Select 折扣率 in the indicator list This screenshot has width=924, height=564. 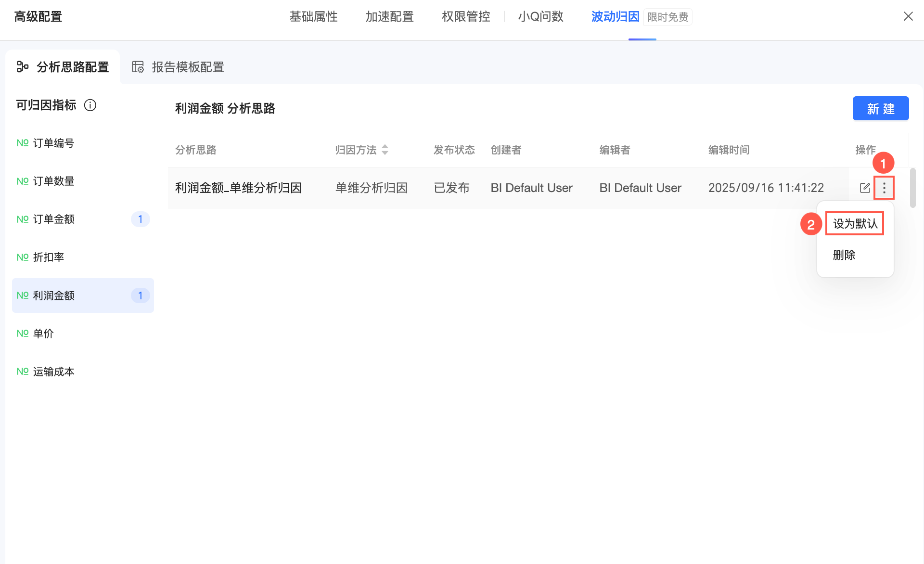[x=49, y=257]
